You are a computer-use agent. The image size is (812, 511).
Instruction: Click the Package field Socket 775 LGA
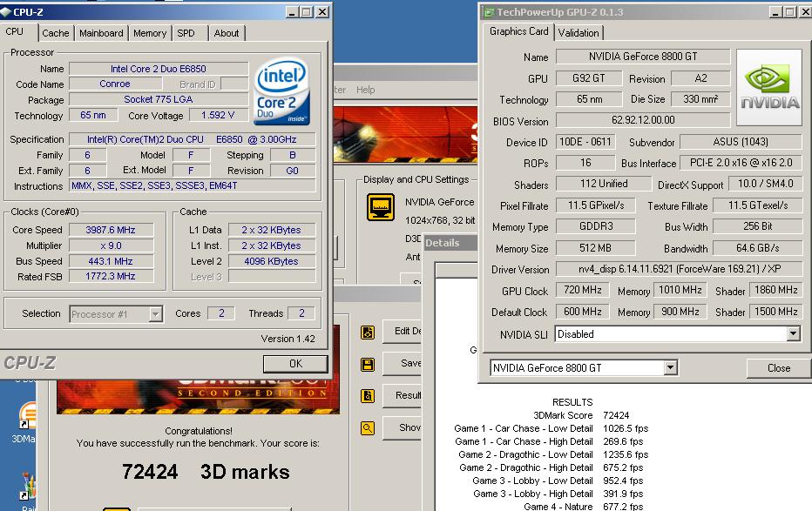(159, 99)
